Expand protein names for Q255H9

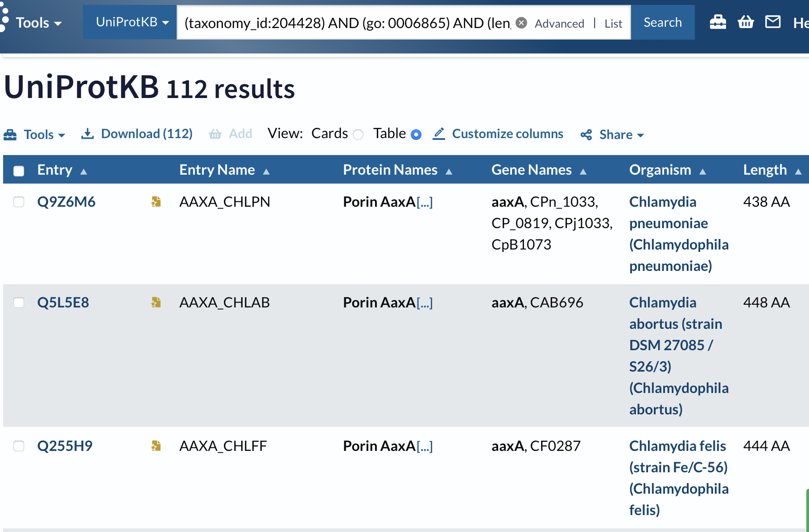click(425, 446)
